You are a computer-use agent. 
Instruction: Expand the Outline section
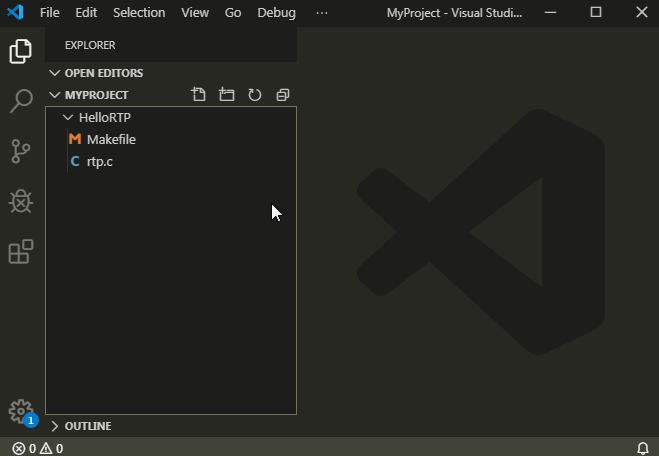pos(87,426)
